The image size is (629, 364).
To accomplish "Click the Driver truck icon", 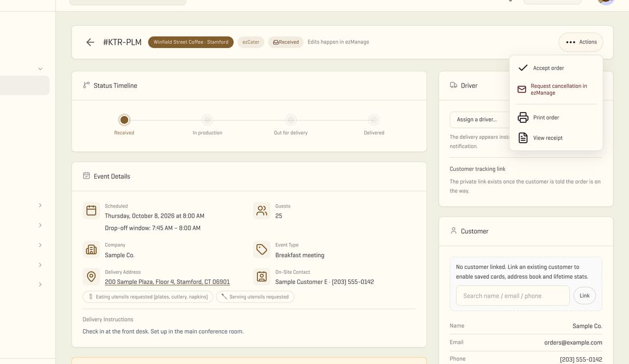I will click(x=453, y=85).
